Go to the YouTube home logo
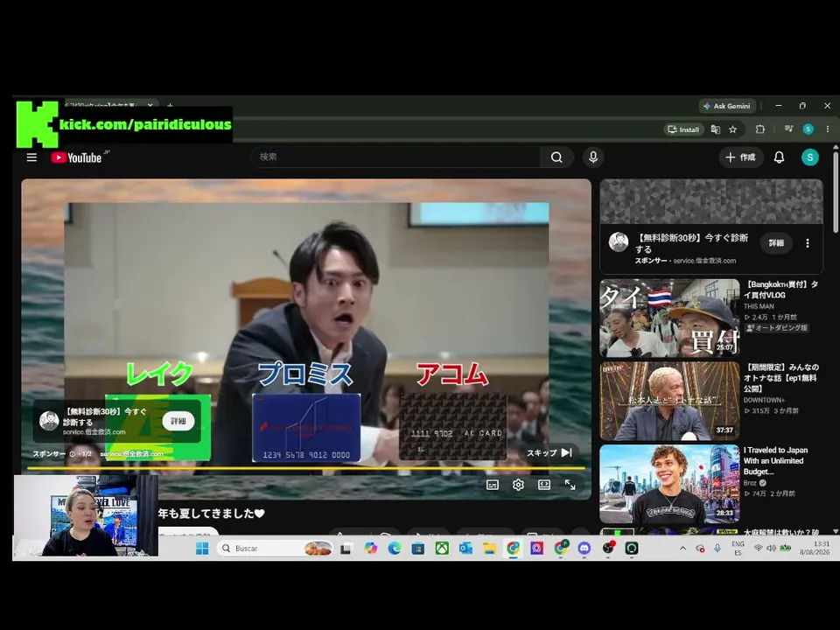This screenshot has width=840, height=630. coord(79,157)
